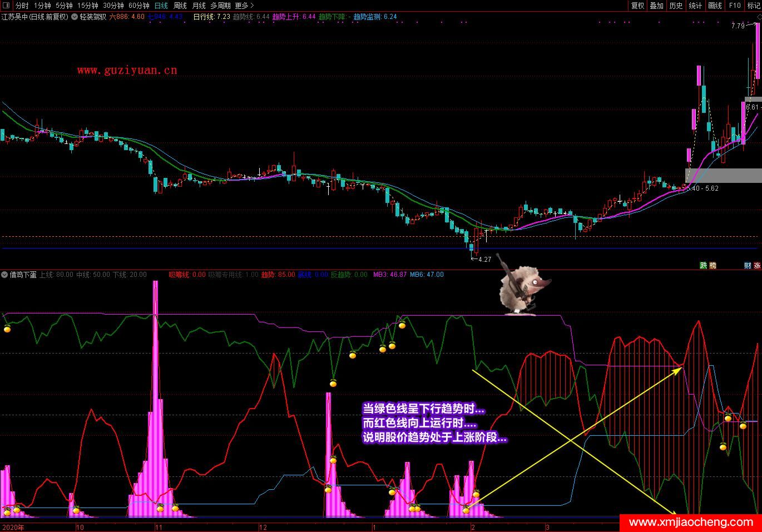Click the blue 财 event marker icon
Image resolution: width=762 pixels, height=532 pixels.
click(748, 266)
